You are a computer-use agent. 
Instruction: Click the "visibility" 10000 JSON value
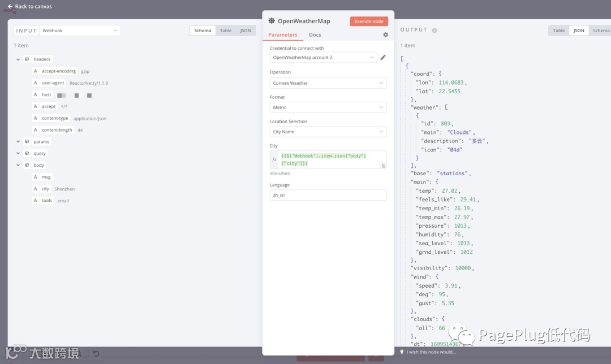[463, 268]
